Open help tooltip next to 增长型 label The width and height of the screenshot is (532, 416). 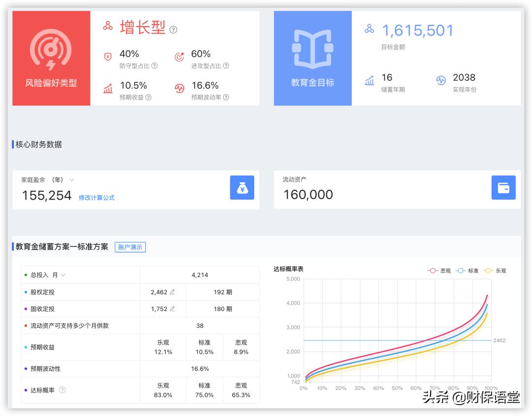point(173,30)
